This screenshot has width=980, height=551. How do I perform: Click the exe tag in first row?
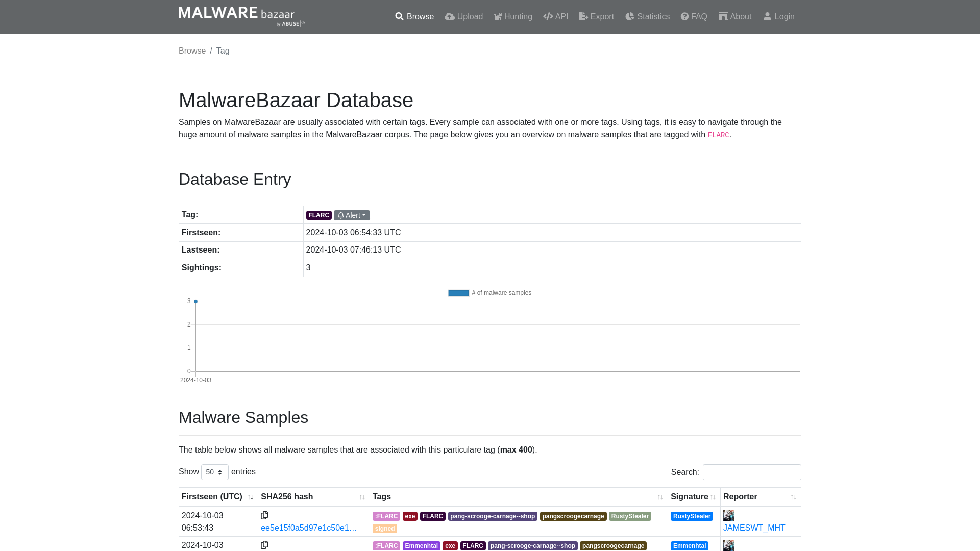click(410, 516)
